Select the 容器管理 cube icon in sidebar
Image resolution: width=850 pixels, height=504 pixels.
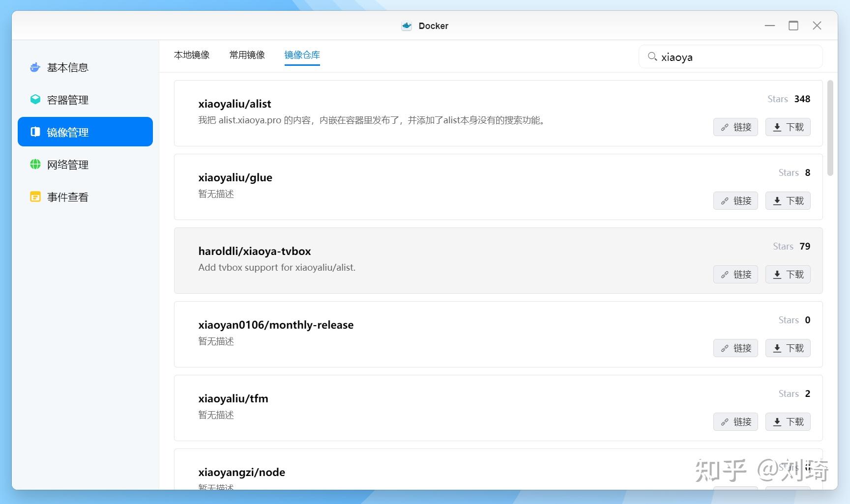coord(35,99)
